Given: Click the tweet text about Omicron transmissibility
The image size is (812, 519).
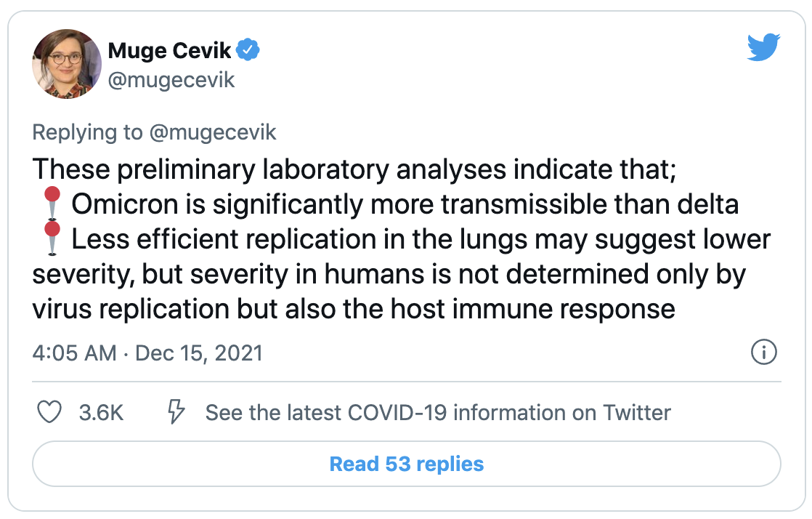Looking at the screenshot, I should 405,204.
